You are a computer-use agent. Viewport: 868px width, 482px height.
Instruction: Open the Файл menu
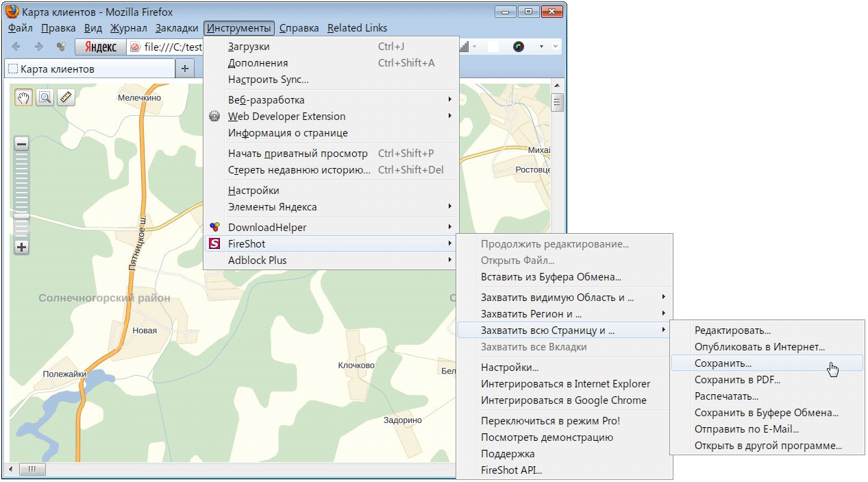21,28
